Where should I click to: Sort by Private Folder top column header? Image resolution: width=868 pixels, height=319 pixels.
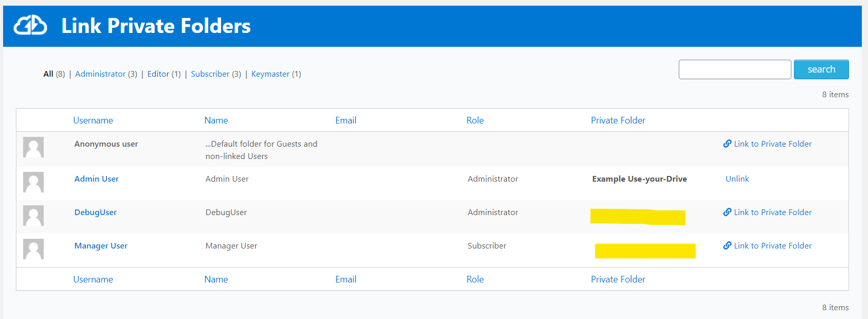coord(618,120)
